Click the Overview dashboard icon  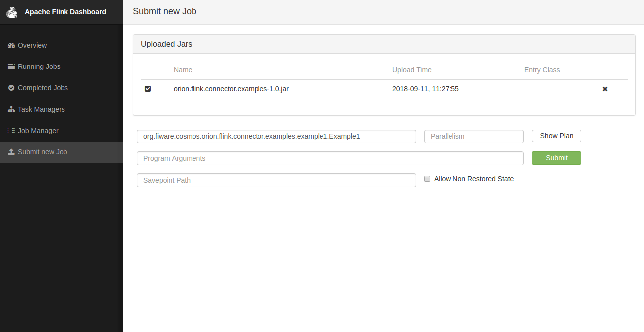point(11,45)
